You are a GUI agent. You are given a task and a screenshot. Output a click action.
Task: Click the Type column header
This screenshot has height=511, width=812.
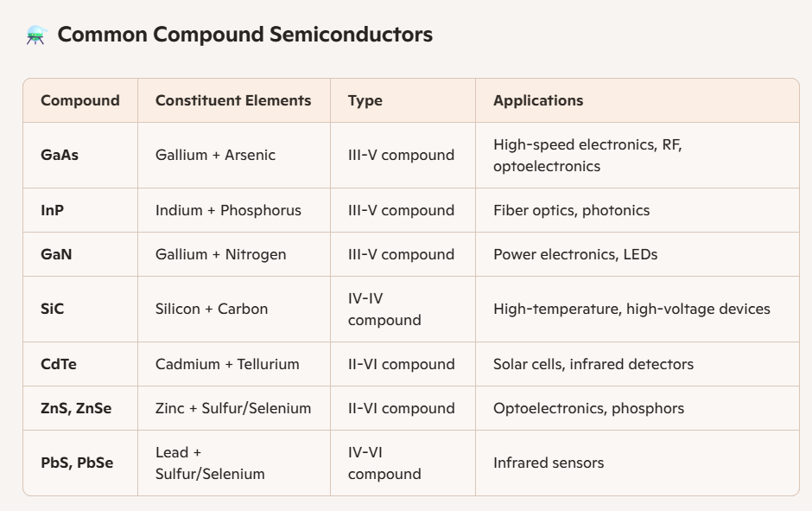[x=365, y=100]
